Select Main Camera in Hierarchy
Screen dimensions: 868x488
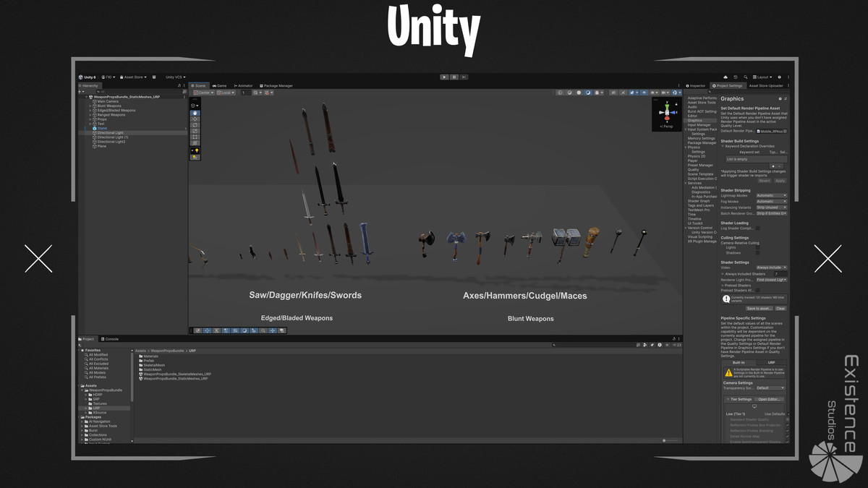[107, 101]
